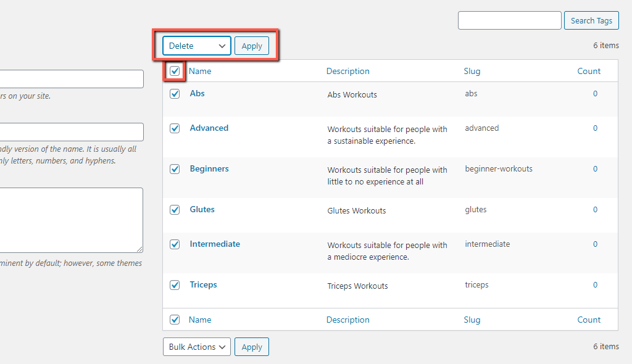Uncheck the Triceps tag checkbox

[x=175, y=285]
